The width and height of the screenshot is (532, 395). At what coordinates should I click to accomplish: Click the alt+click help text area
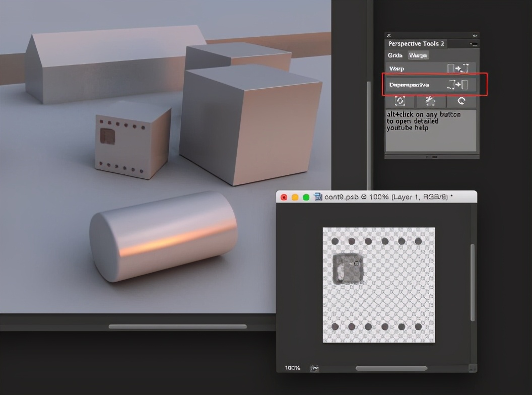click(431, 130)
